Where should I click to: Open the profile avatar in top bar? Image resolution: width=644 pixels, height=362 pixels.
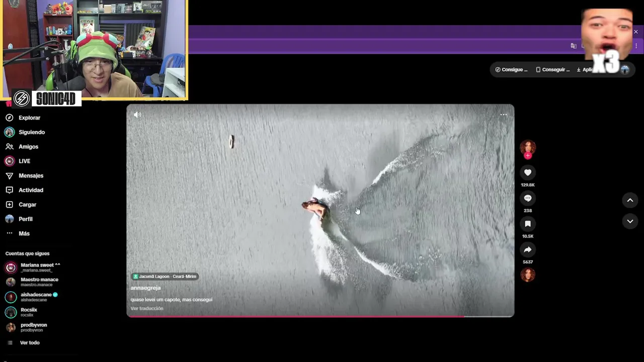[x=625, y=70]
